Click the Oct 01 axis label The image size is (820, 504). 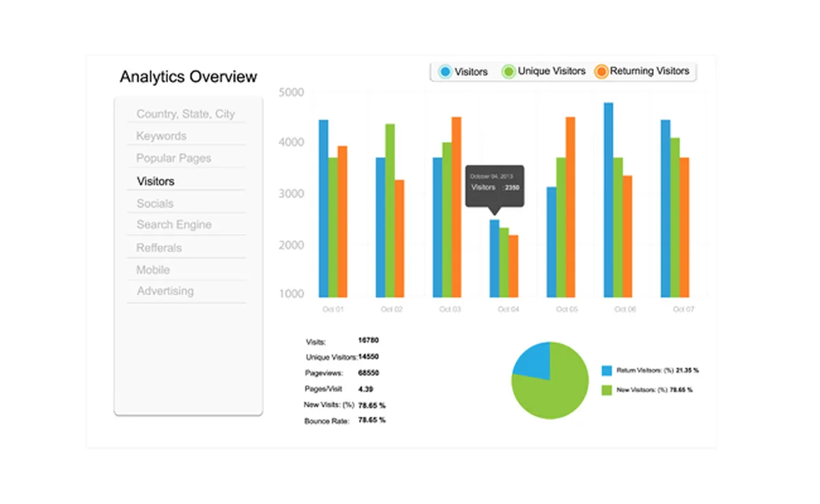point(333,309)
